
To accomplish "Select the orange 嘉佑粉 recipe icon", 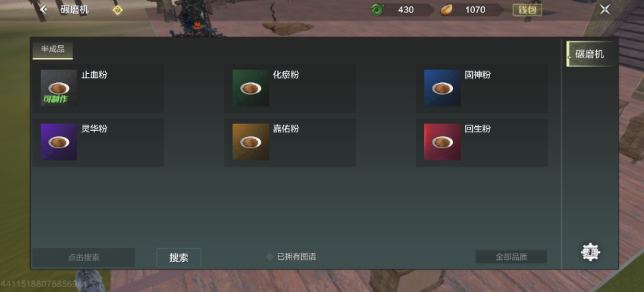I will pyautogui.click(x=250, y=142).
